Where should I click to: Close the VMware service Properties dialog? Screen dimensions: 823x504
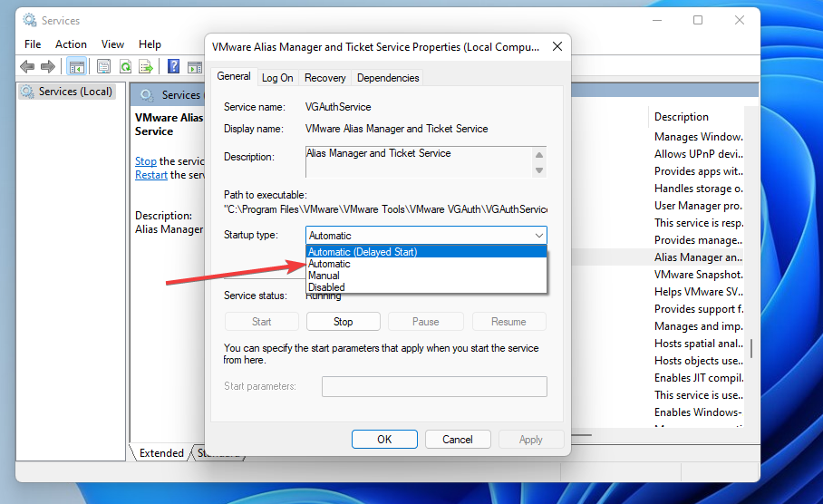(x=557, y=47)
